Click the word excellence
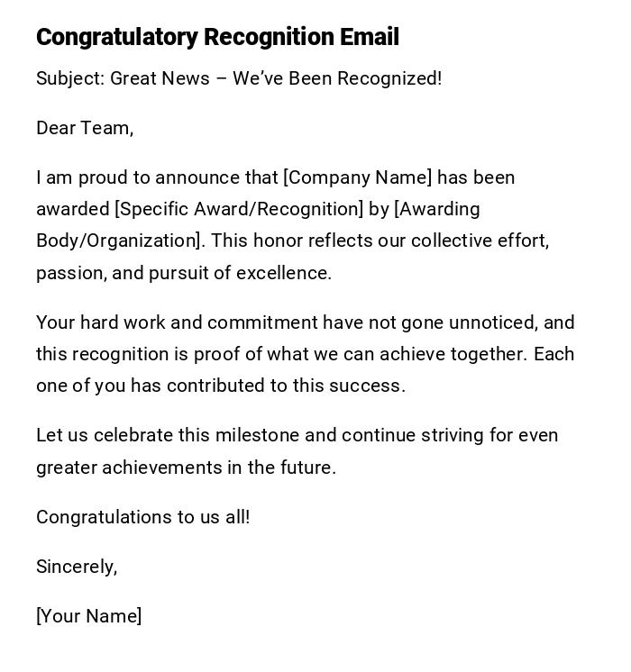 [283, 273]
